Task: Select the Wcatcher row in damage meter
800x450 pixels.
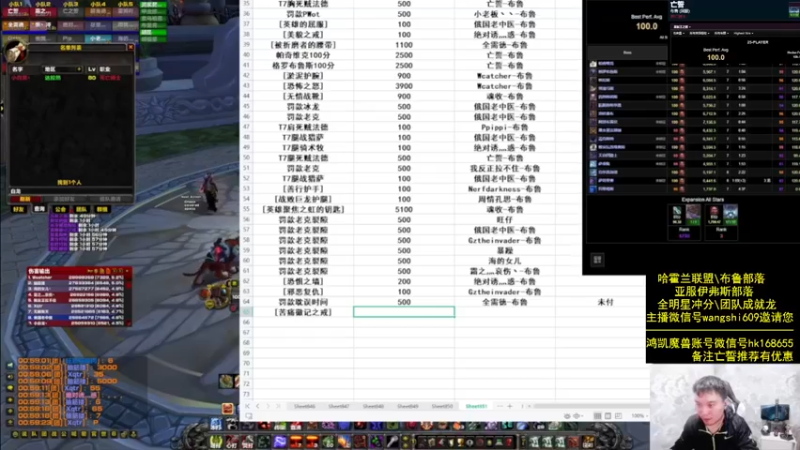Action: click(77, 278)
